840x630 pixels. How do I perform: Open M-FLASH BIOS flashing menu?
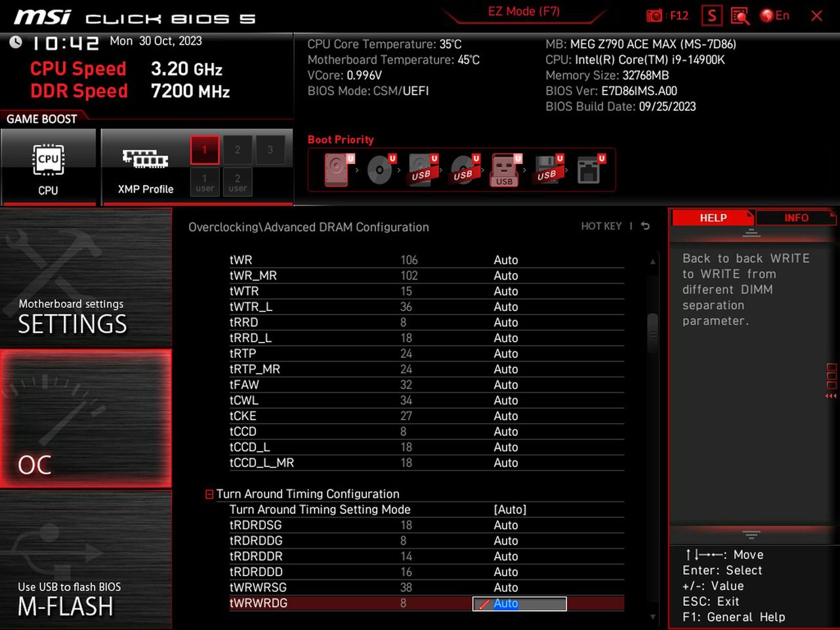(86, 559)
